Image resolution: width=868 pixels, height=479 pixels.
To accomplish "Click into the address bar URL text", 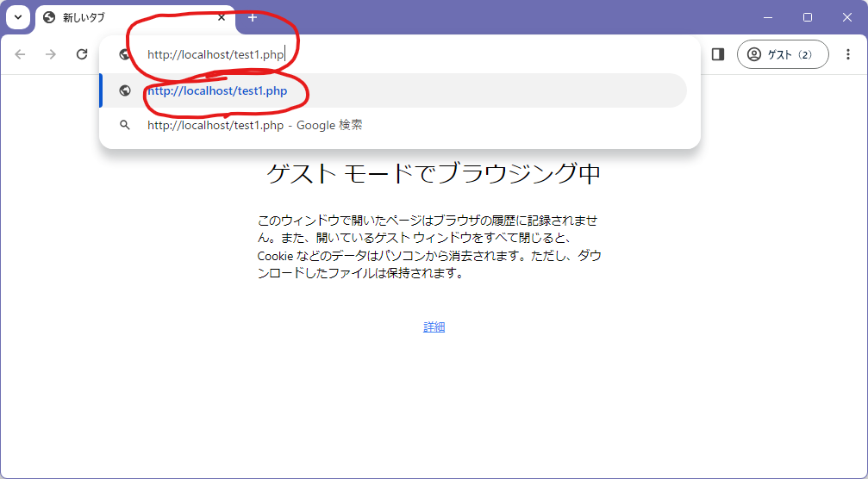I will [215, 54].
